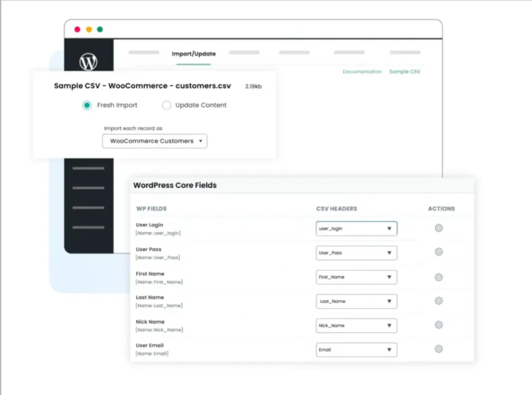Screen dimensions: 532x395
Task: Expand the First_Name header selector
Action: 356,276
